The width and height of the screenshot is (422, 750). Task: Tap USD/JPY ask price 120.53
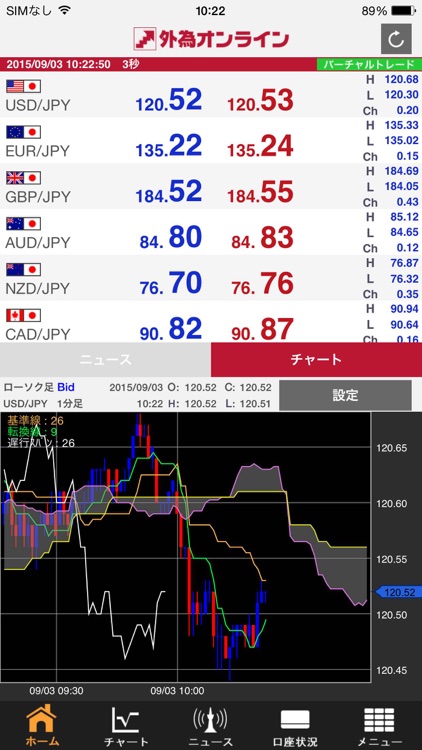coord(260,101)
